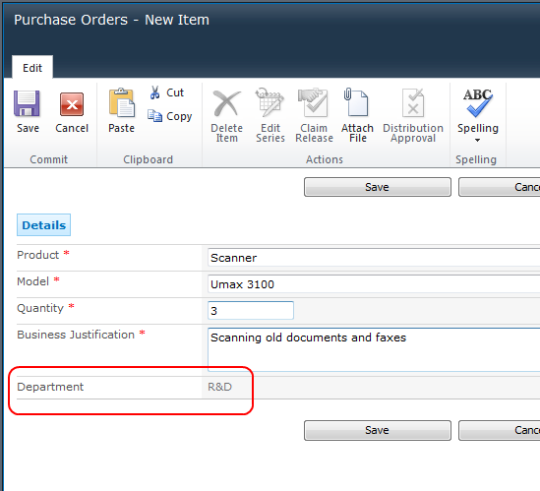Click the top Save button
Screen dimensions: 540x491
tap(377, 187)
